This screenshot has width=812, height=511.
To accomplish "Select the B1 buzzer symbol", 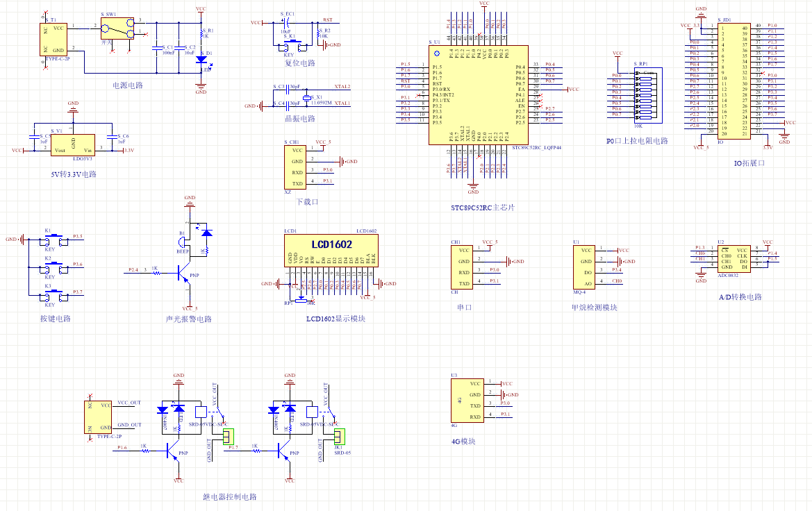I will pyautogui.click(x=182, y=242).
